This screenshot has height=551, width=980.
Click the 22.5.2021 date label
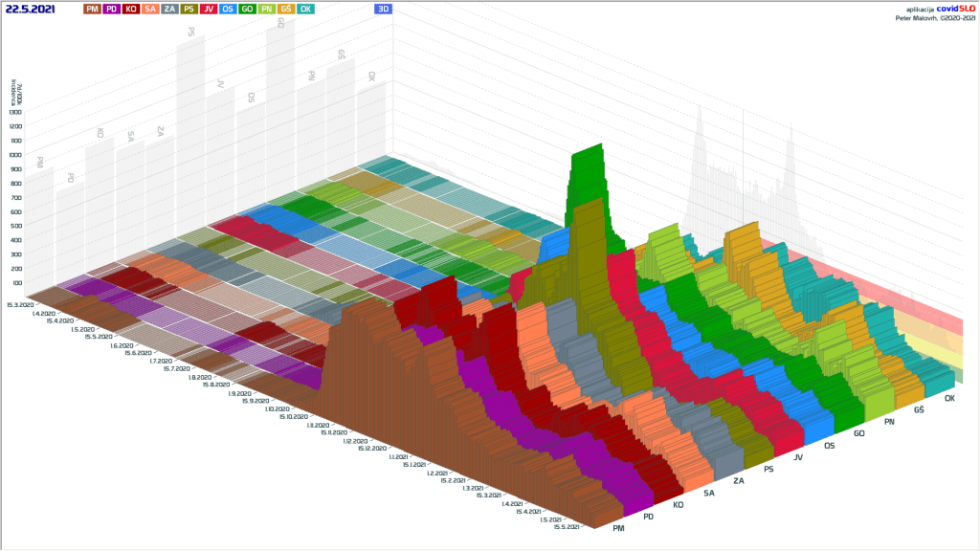[x=30, y=9]
